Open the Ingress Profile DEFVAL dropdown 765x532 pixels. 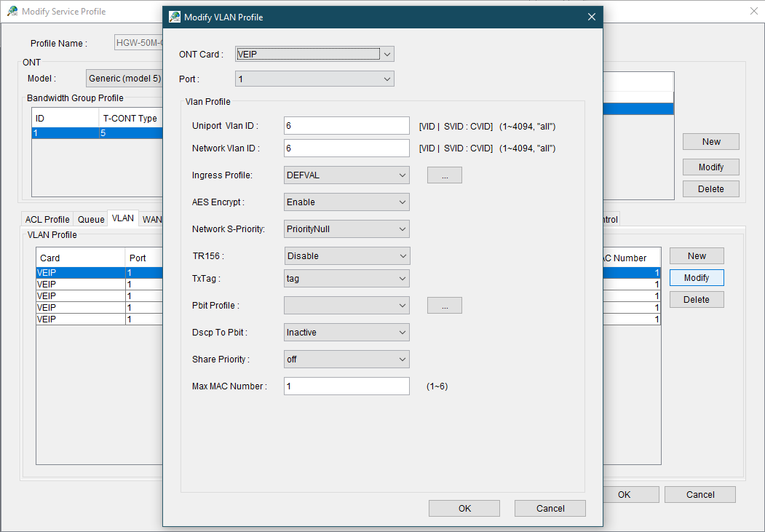pyautogui.click(x=346, y=175)
